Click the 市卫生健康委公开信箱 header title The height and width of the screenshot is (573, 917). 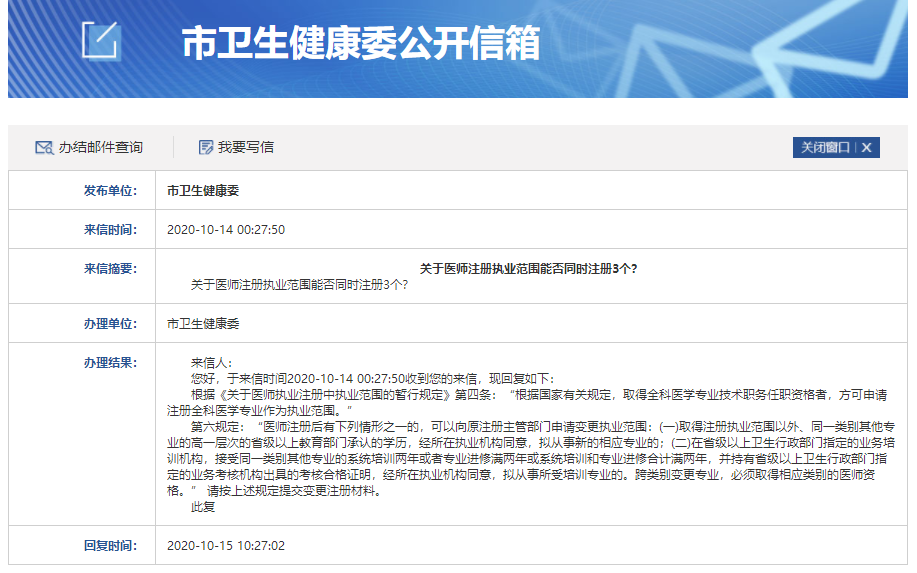tap(360, 43)
